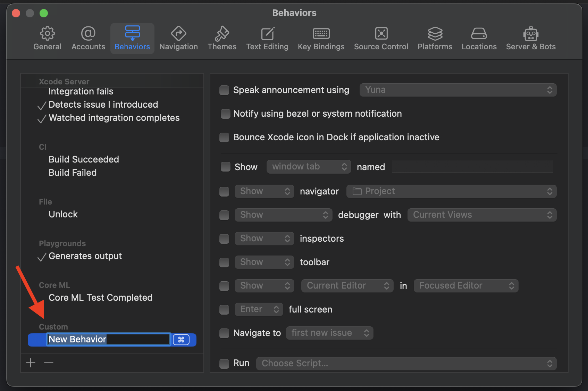Toggle the navigator checkbox

pos(224,191)
